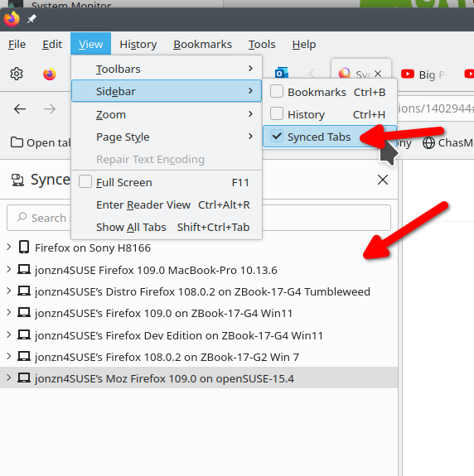Open the Tools menu
Viewport: 474px width, 476px height.
pyautogui.click(x=262, y=45)
